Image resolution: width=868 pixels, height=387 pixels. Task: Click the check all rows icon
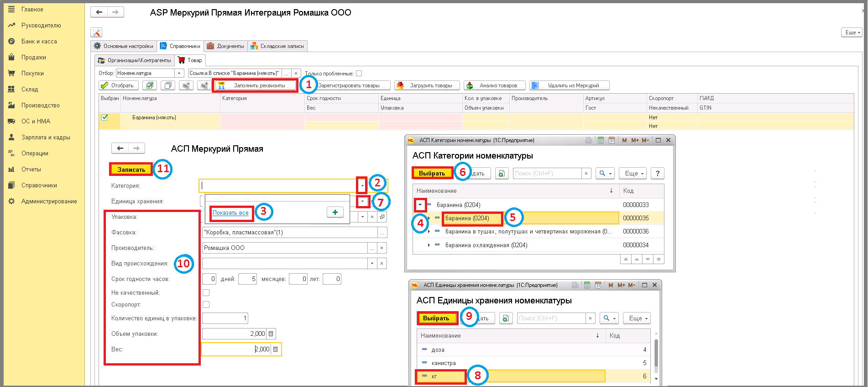point(149,85)
